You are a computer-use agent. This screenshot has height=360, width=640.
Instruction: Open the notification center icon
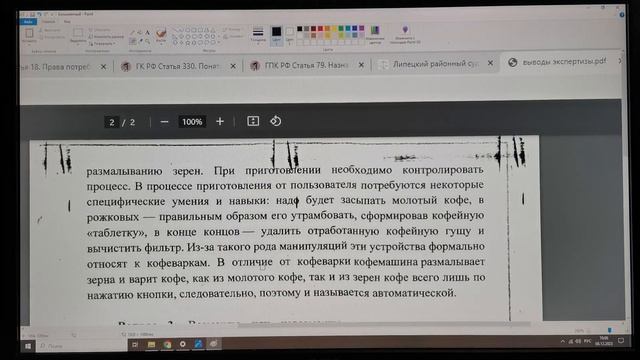[x=620, y=341]
